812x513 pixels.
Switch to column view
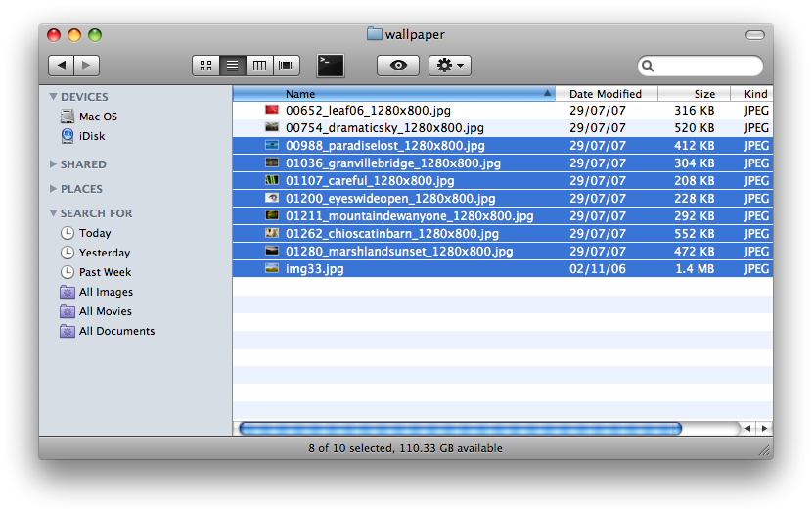point(259,66)
